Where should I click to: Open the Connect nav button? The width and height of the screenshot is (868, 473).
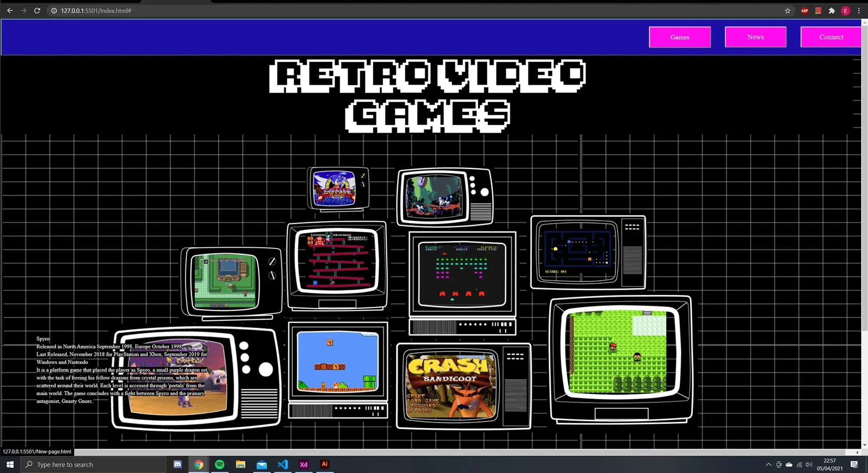pos(831,37)
